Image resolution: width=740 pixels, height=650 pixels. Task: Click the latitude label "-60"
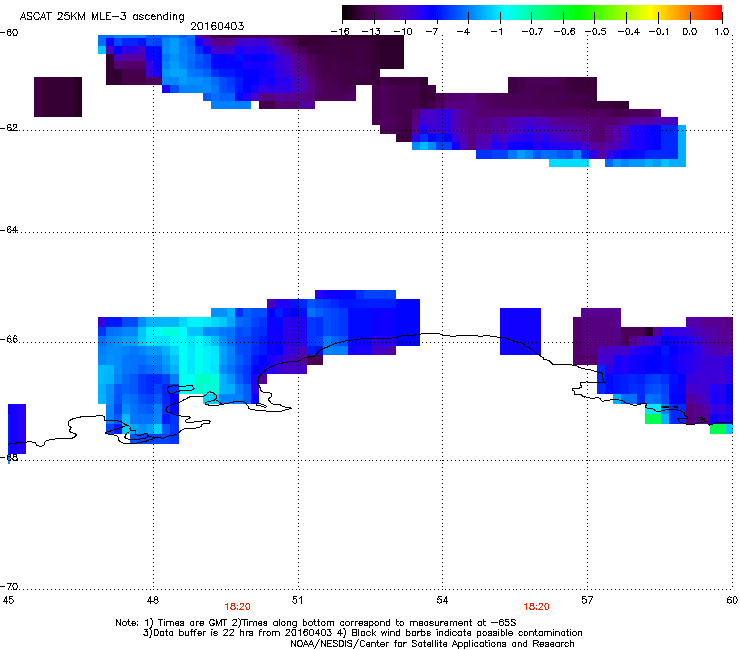tap(9, 33)
